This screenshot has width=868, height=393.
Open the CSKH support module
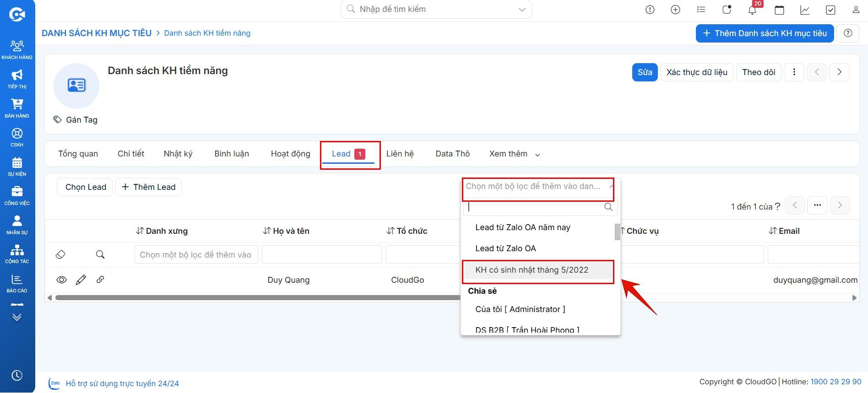17,137
